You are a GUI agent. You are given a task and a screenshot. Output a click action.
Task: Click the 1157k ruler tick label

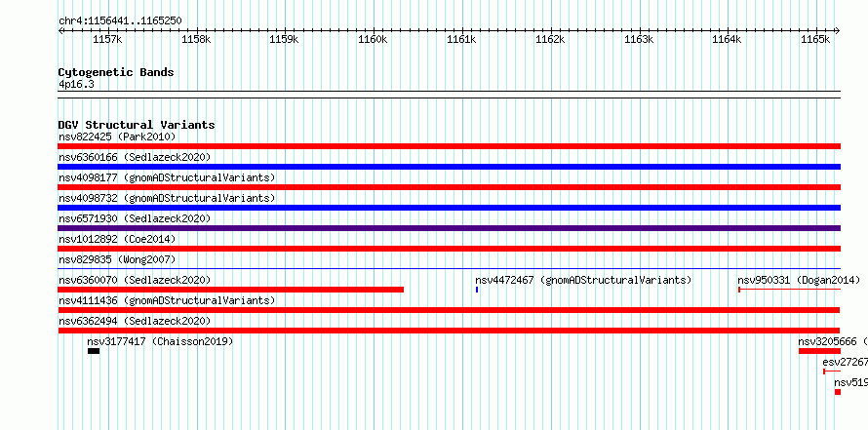click(x=107, y=40)
